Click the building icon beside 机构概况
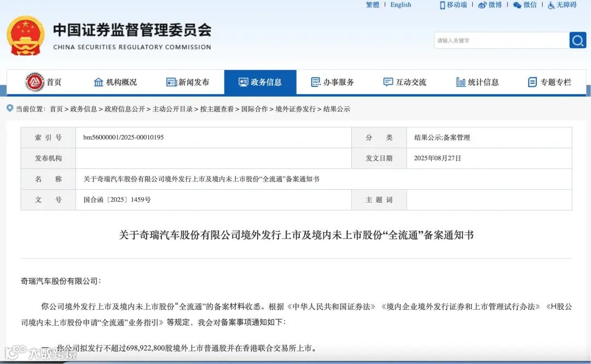 point(99,82)
